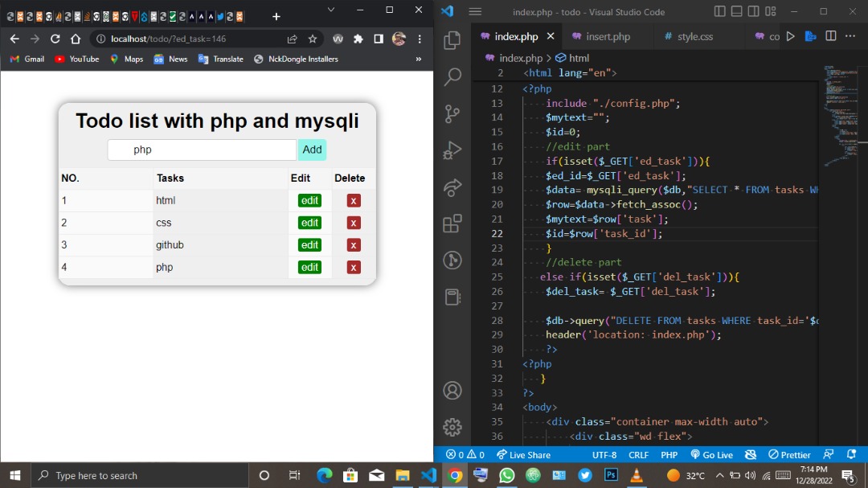Image resolution: width=868 pixels, height=488 pixels.
Task: Change UTF-8 encoding in status bar
Action: [x=604, y=454]
